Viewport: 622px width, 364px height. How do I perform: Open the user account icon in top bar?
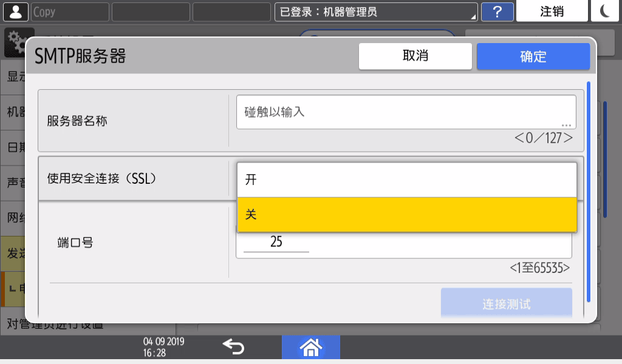(15, 10)
